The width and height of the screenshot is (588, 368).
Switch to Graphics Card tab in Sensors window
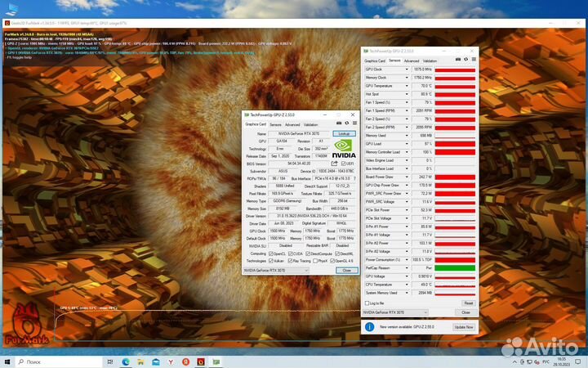coord(375,61)
